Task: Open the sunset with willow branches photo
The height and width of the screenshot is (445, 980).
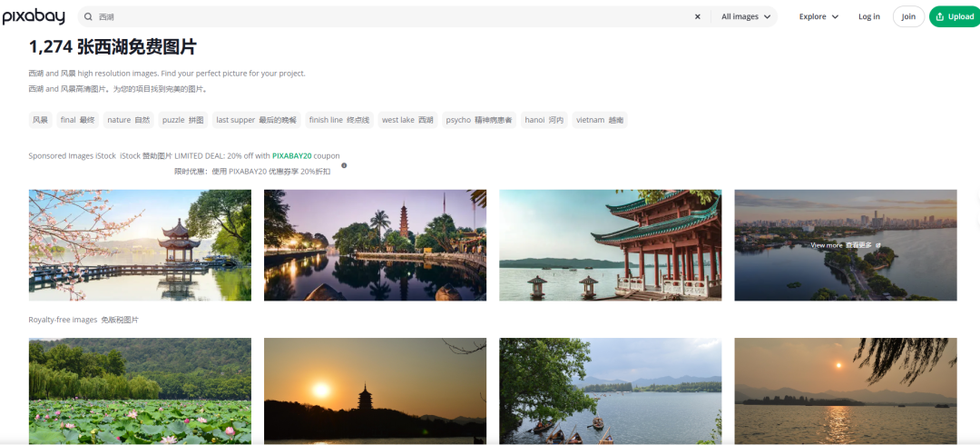Action: point(846,391)
